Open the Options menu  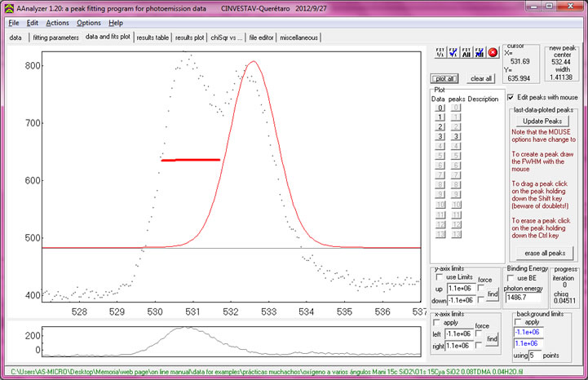(x=90, y=23)
